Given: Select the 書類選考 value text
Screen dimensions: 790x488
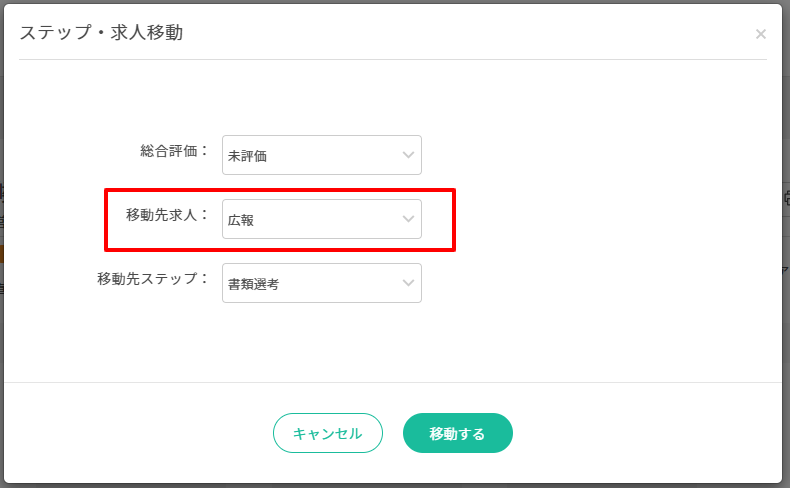Looking at the screenshot, I should point(253,284).
